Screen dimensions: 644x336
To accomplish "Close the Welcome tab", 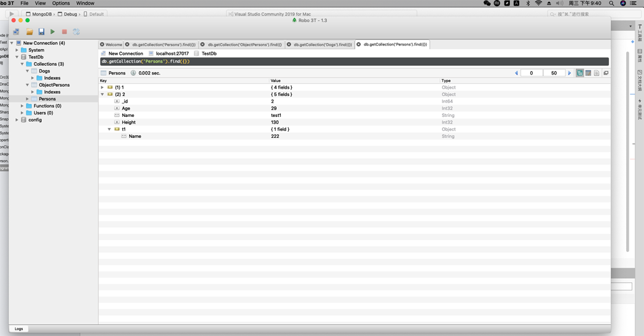I will coord(102,44).
